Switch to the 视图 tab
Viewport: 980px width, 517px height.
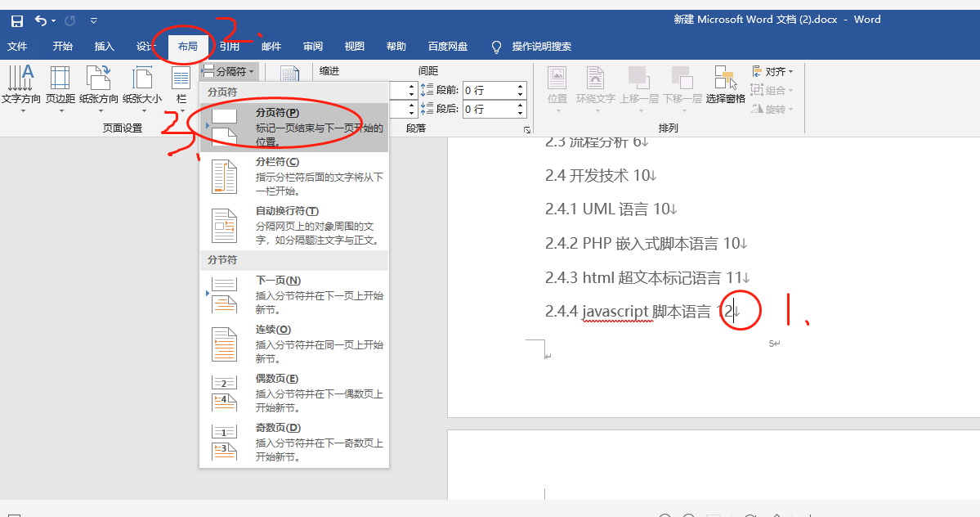tap(355, 47)
